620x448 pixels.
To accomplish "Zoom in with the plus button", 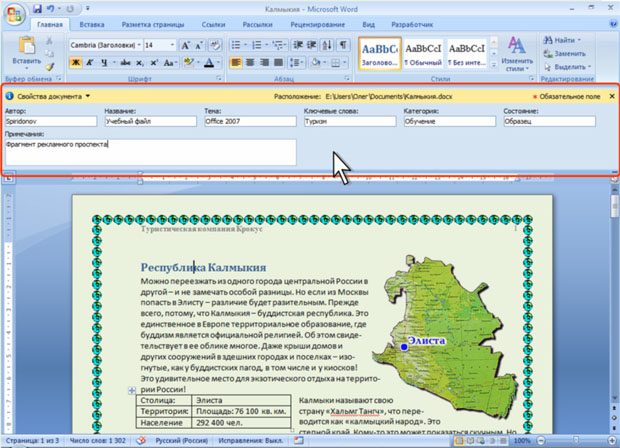I will click(x=613, y=440).
